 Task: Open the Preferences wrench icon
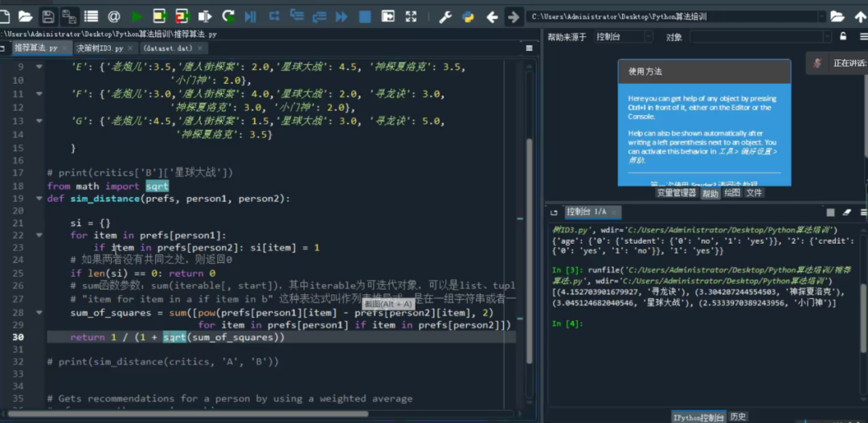(x=444, y=16)
